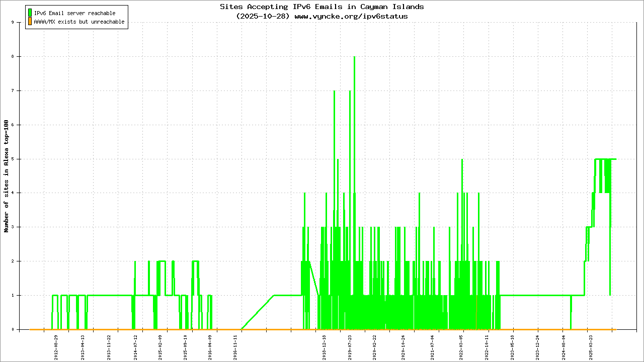Click the 2019-07-23 date label
644x362 pixels.
(x=350, y=345)
